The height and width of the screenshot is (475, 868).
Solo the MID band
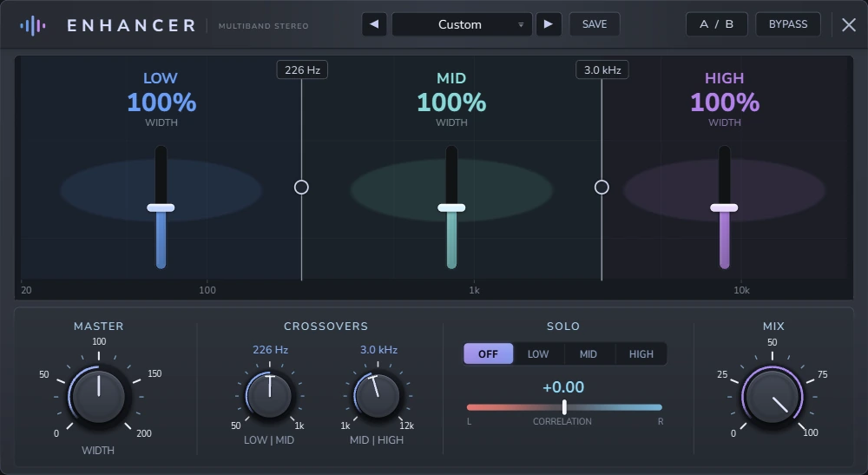point(588,353)
